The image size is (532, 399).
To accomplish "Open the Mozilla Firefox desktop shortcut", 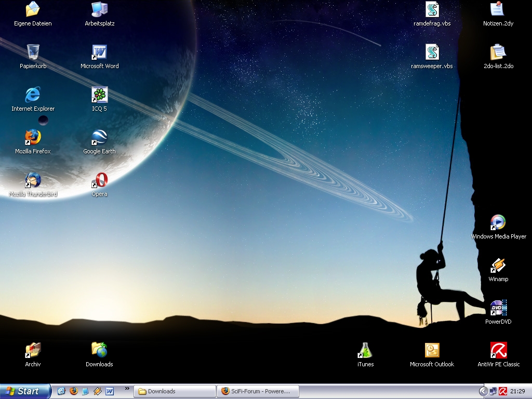I will (33, 138).
